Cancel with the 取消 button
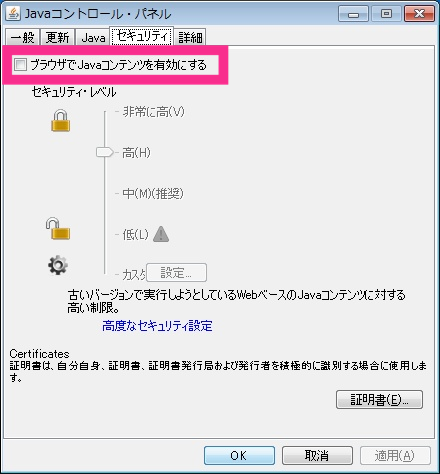The height and width of the screenshot is (474, 440). pos(317,455)
